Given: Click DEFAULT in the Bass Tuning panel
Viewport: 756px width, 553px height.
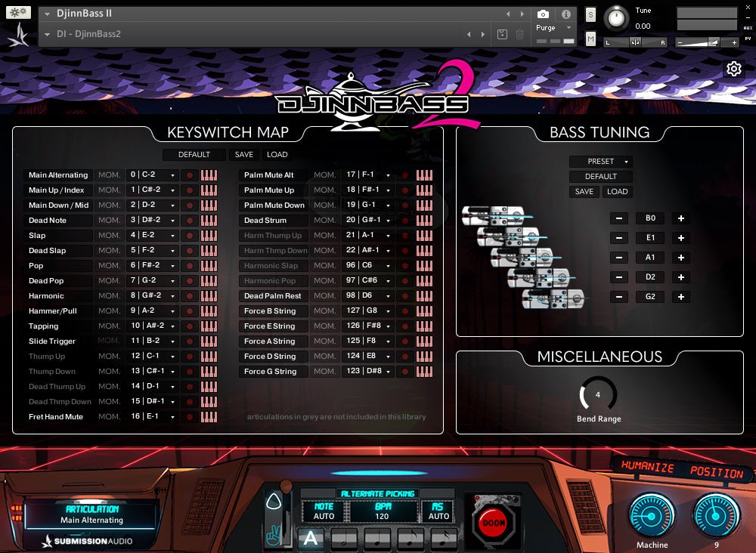Looking at the screenshot, I should tap(601, 176).
